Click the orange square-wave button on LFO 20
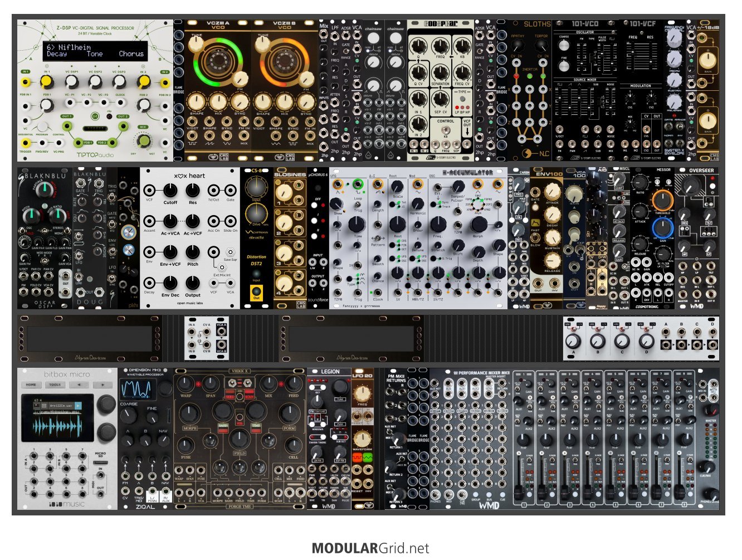Viewport: 742px width, 560px height. [357, 457]
